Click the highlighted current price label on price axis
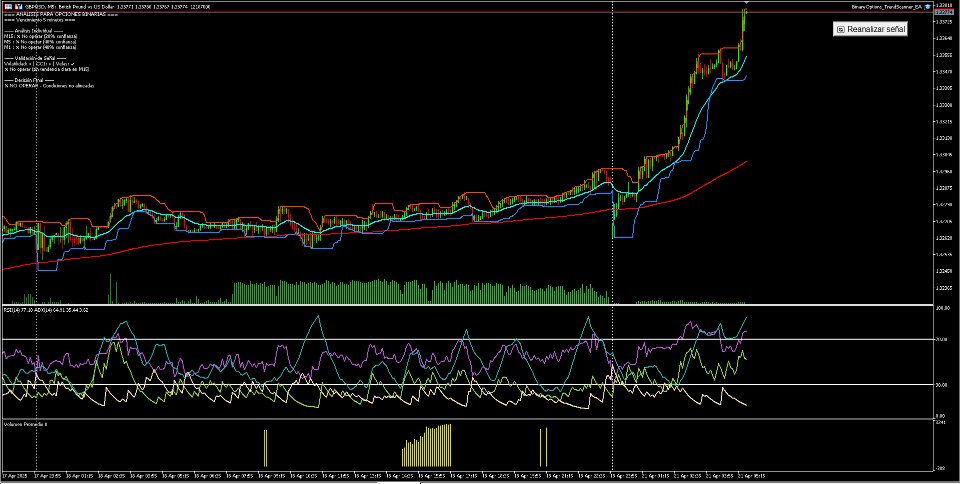 942,12
